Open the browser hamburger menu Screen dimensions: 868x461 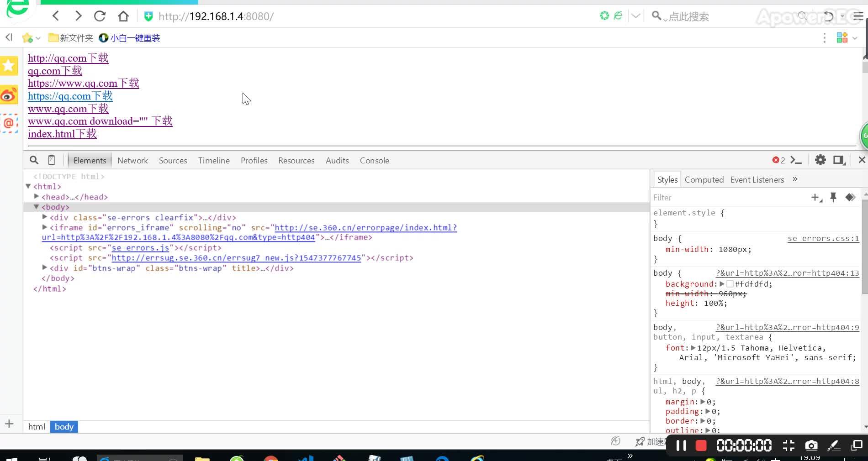858,16
